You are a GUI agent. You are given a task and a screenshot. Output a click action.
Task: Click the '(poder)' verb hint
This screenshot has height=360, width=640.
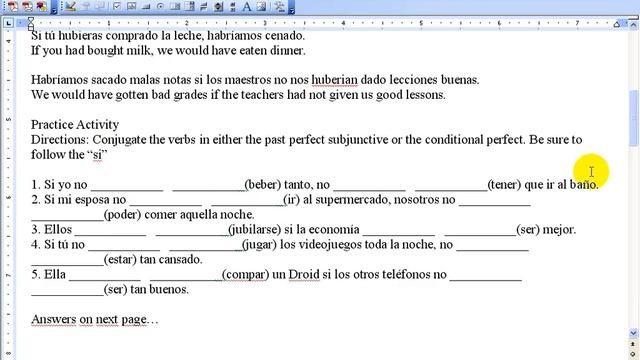[x=122, y=215]
